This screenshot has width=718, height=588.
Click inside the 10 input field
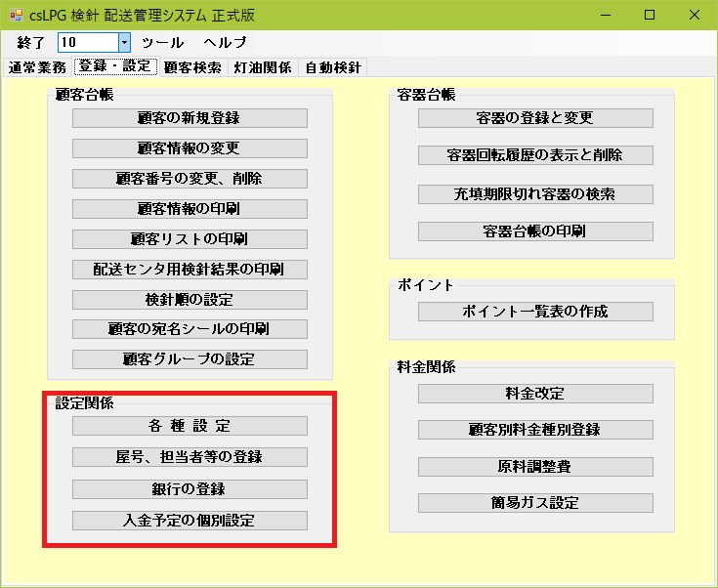pyautogui.click(x=88, y=43)
